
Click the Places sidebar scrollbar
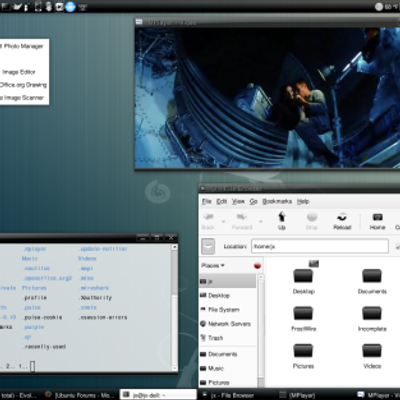pyautogui.click(x=261, y=330)
